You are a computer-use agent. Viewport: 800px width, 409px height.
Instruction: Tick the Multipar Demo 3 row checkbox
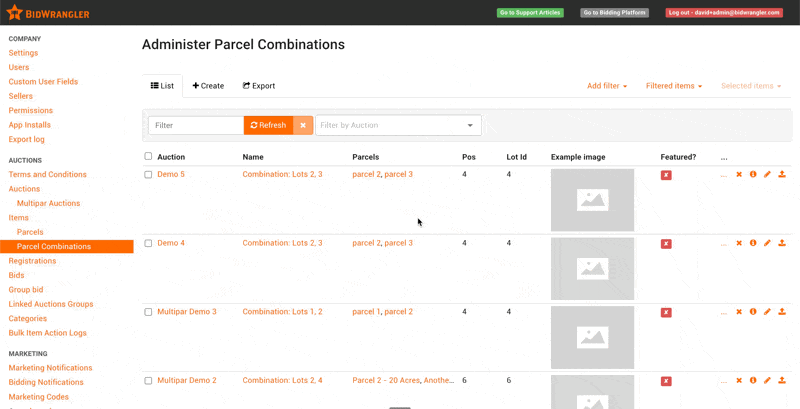[148, 312]
